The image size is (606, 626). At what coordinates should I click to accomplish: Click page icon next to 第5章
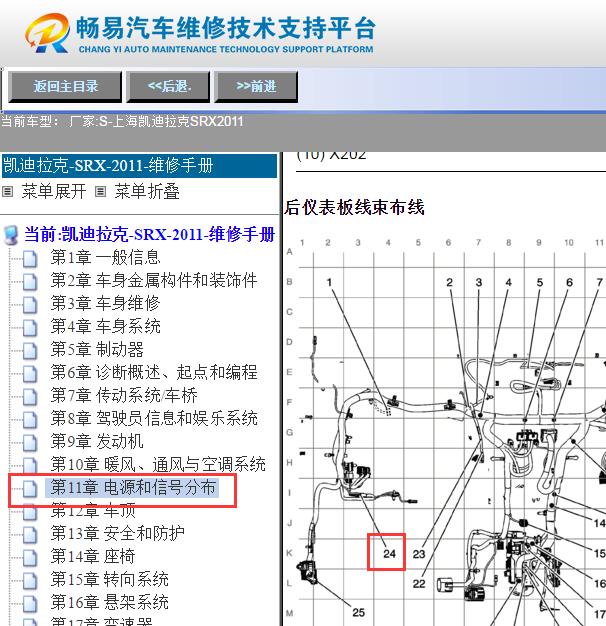tap(30, 351)
